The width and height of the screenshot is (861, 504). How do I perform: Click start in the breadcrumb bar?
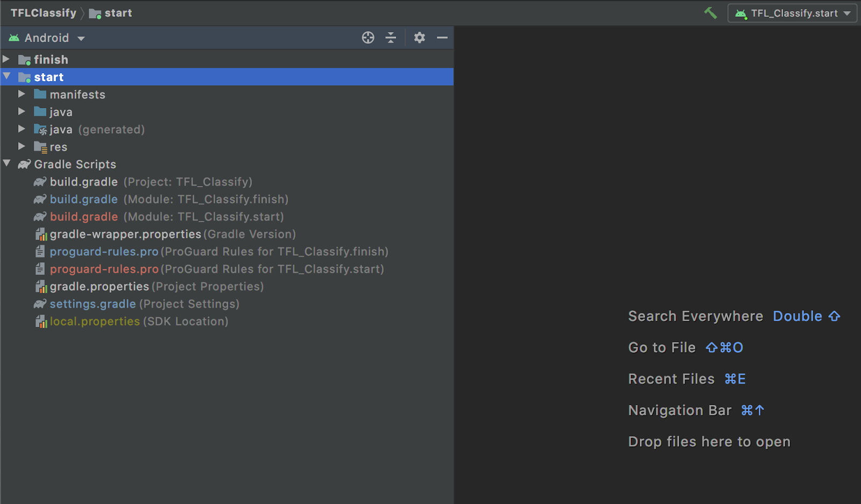click(x=117, y=13)
